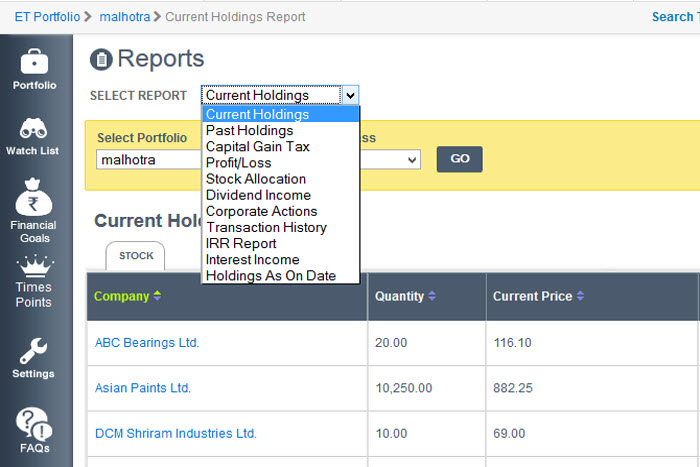Choose Corporate Actions report option
The height and width of the screenshot is (467, 700).
(281, 211)
